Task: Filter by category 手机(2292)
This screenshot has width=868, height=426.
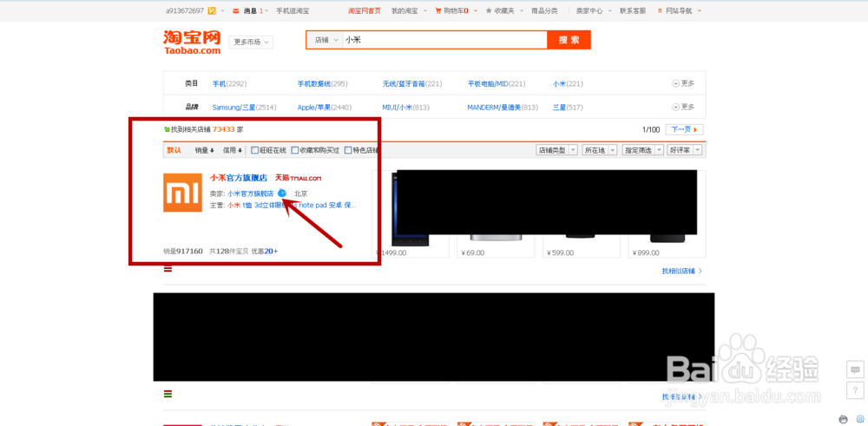Action: (230, 83)
